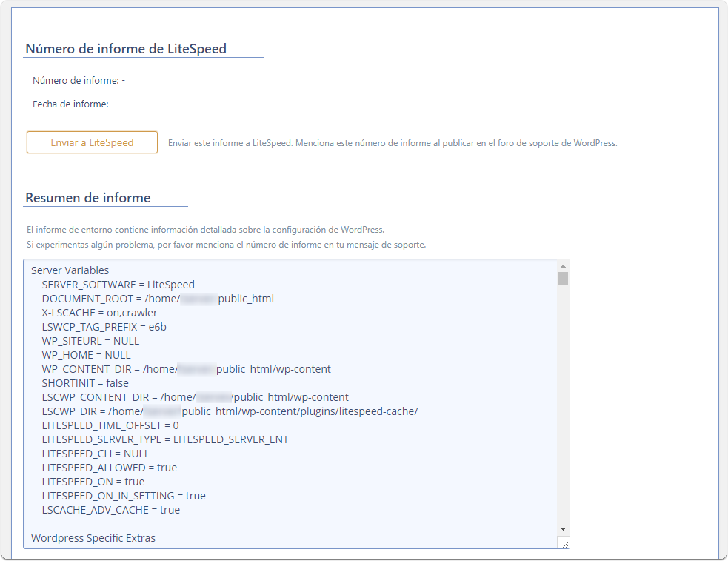The width and height of the screenshot is (728, 561).
Task: Click the 'LSCACHE_ADV_CACHE = true' line
Action: (x=110, y=510)
